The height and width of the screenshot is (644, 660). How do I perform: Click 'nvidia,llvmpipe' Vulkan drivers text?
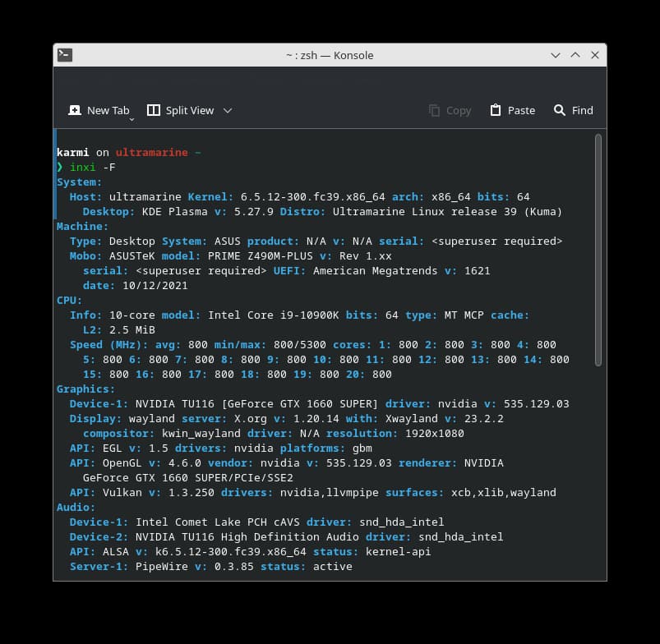click(329, 493)
